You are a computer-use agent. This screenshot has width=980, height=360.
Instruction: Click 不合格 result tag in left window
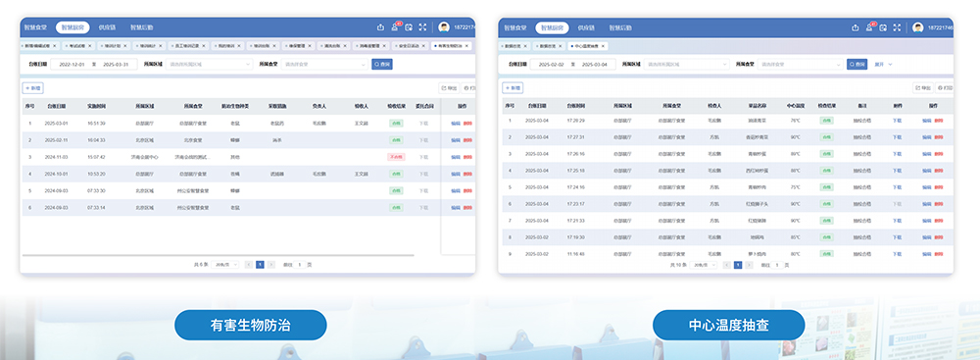397,157
